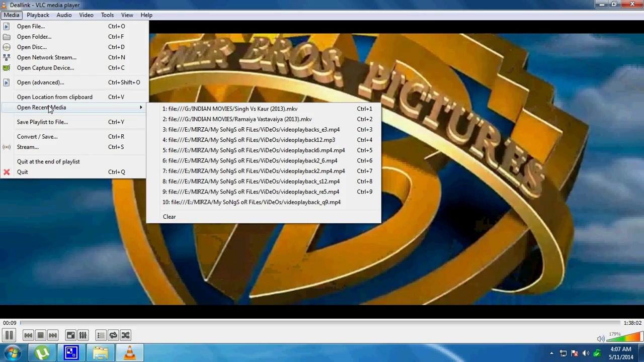Choose Save Playlist to File...

pyautogui.click(x=73, y=122)
